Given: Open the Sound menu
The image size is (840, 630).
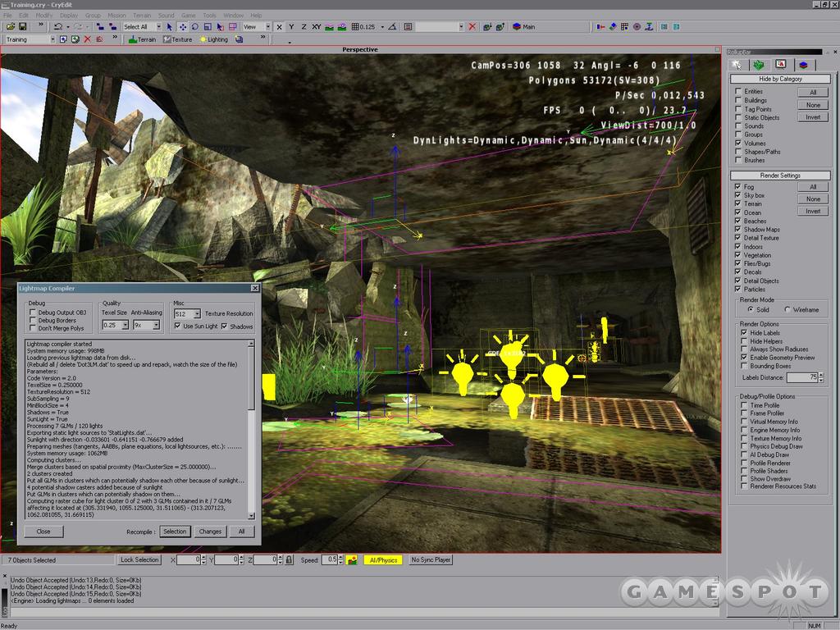Looking at the screenshot, I should [x=166, y=16].
